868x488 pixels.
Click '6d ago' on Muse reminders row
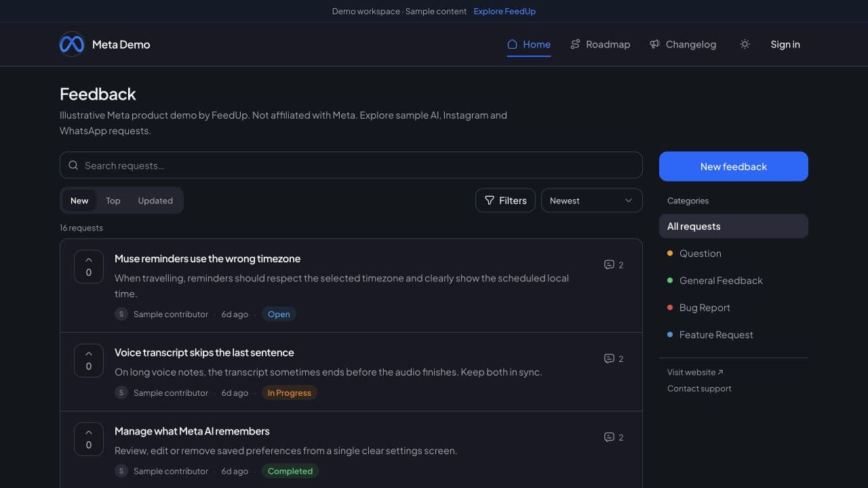click(x=235, y=314)
